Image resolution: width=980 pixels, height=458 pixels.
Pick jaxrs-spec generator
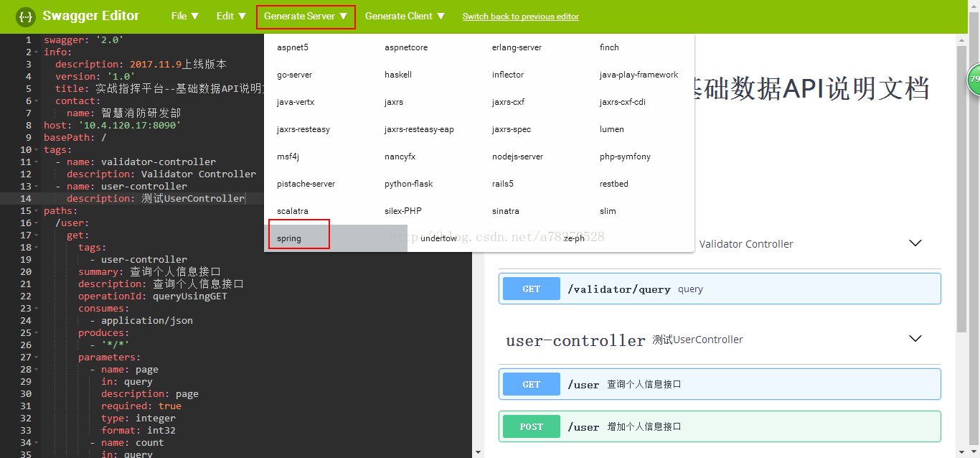[512, 129]
